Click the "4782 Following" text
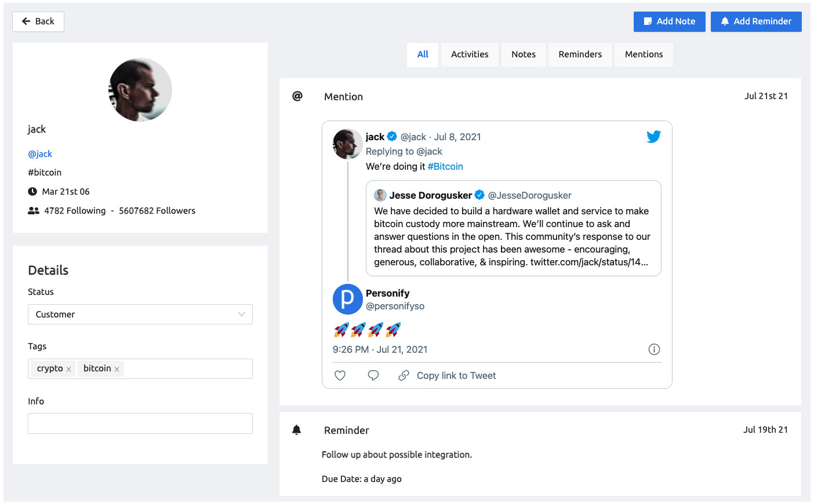 75,211
